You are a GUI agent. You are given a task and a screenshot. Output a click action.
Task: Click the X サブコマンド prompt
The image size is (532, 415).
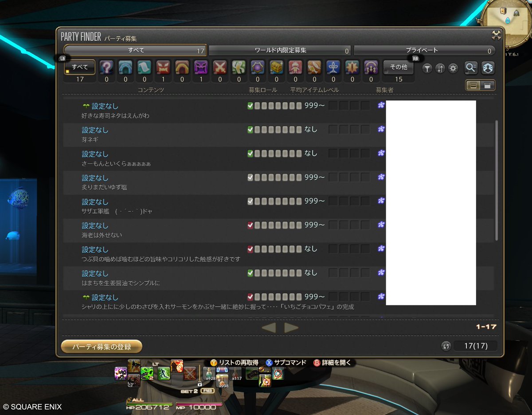tap(286, 363)
